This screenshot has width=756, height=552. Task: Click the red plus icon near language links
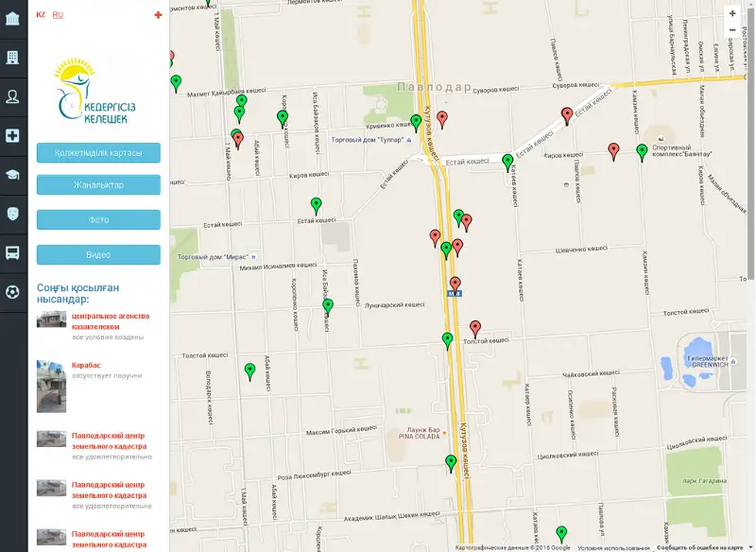click(158, 15)
